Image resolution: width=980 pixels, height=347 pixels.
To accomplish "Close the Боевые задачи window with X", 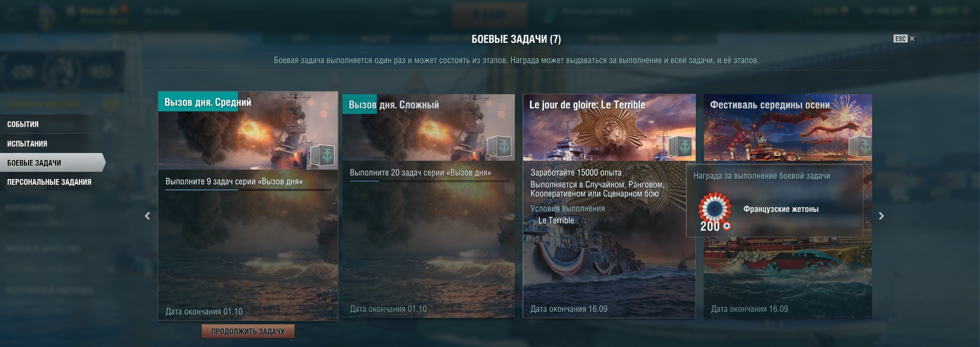I will tap(912, 39).
